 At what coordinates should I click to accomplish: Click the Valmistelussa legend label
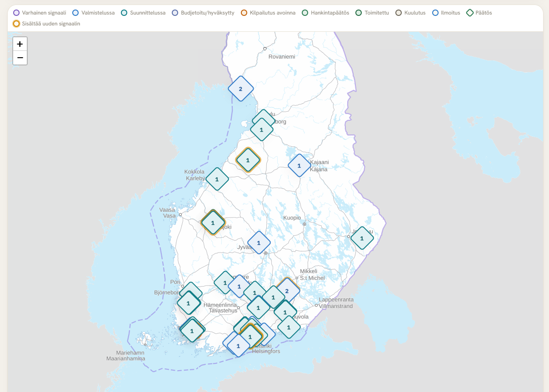pos(98,13)
